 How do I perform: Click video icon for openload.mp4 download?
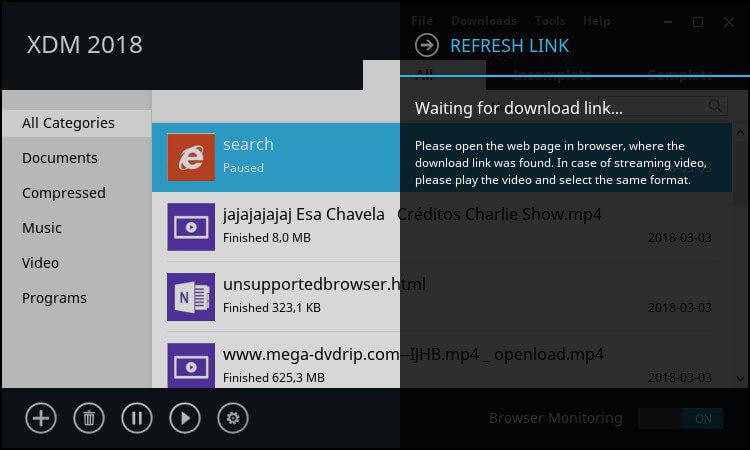click(x=191, y=365)
